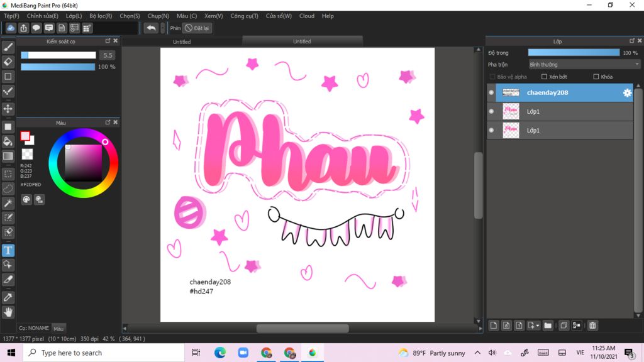This screenshot has height=362, width=644.
Task: Duplicate the layer with the copy icon
Action: [x=563, y=326]
